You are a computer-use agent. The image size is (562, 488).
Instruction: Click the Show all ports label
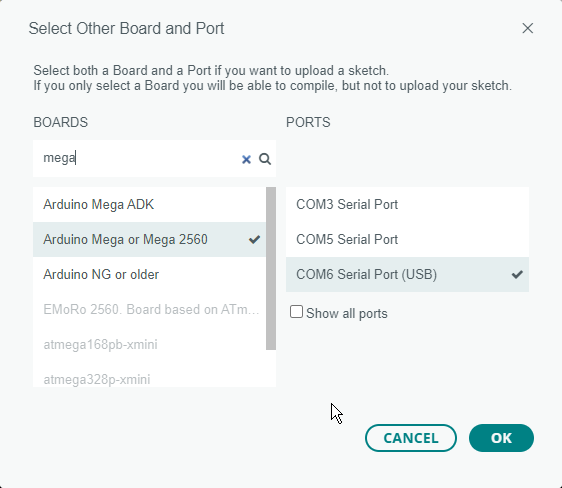click(x=347, y=314)
